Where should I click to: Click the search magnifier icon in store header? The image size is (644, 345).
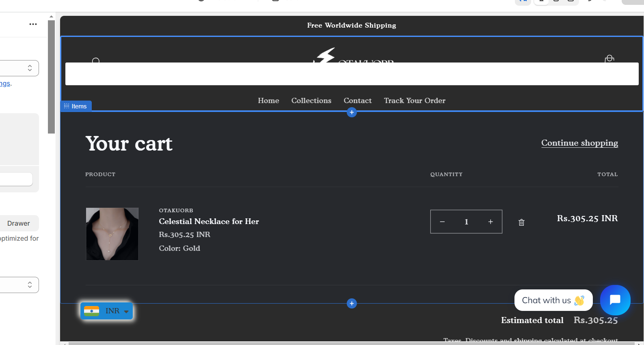(x=96, y=60)
